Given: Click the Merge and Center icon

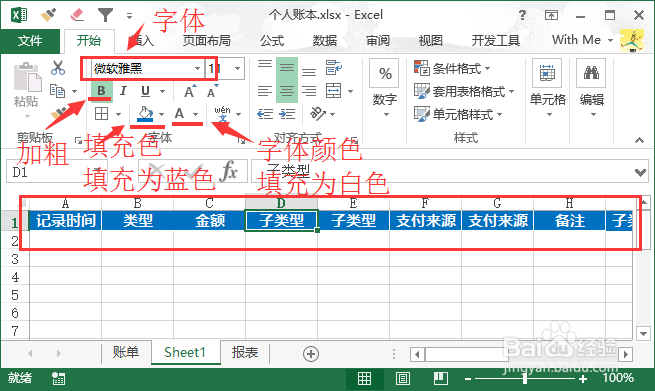Looking at the screenshot, I should coord(334,91).
